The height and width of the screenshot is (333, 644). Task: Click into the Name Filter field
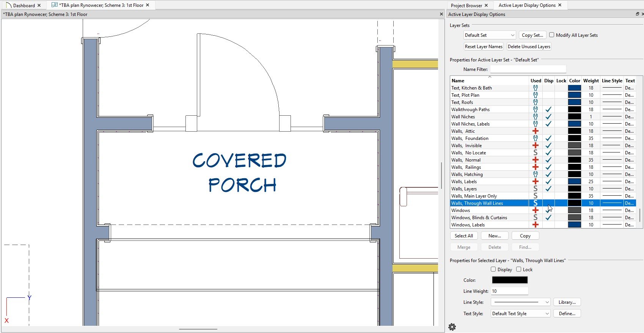click(528, 69)
